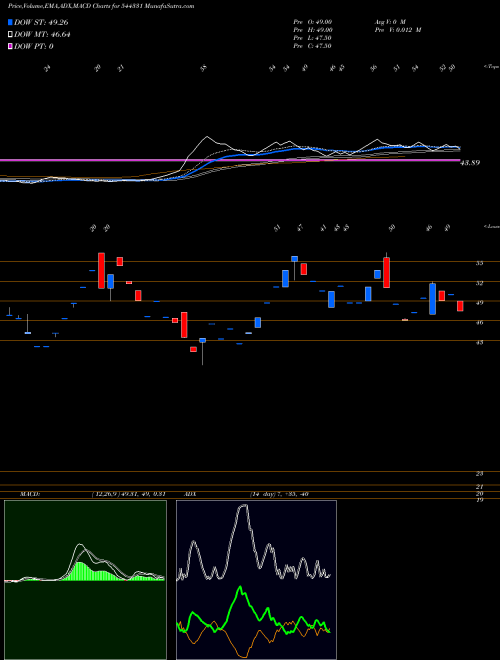Screen dimensions: 500x660
Task: Click the ADX panel heading label
Action: (x=190, y=494)
